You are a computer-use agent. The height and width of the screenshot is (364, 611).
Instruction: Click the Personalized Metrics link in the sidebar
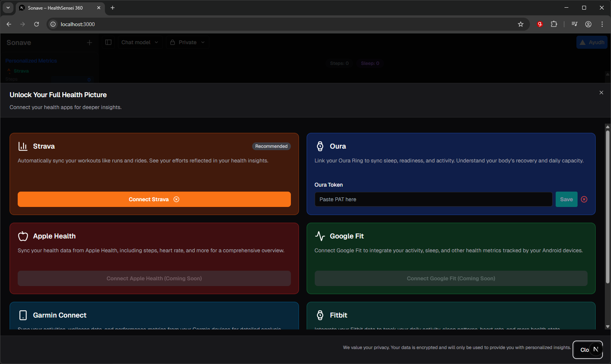[x=31, y=61]
